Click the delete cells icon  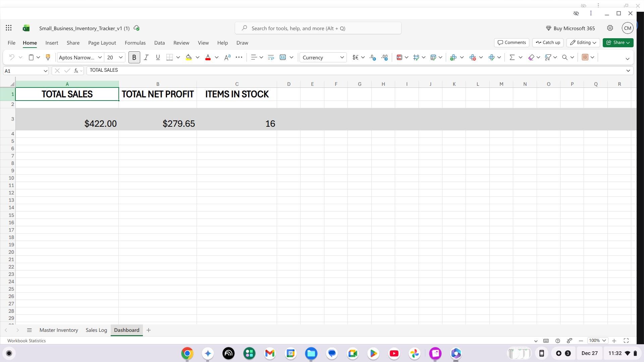pyautogui.click(x=473, y=58)
